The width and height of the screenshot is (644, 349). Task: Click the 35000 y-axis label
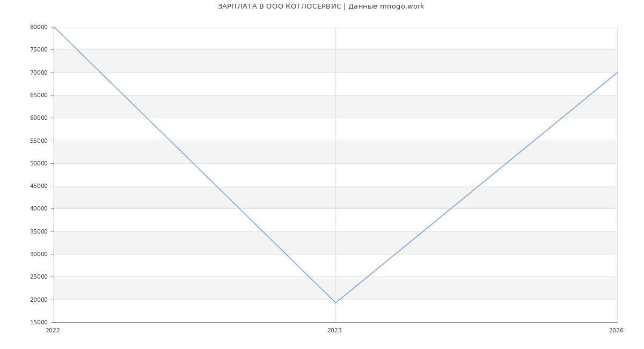pyautogui.click(x=39, y=231)
